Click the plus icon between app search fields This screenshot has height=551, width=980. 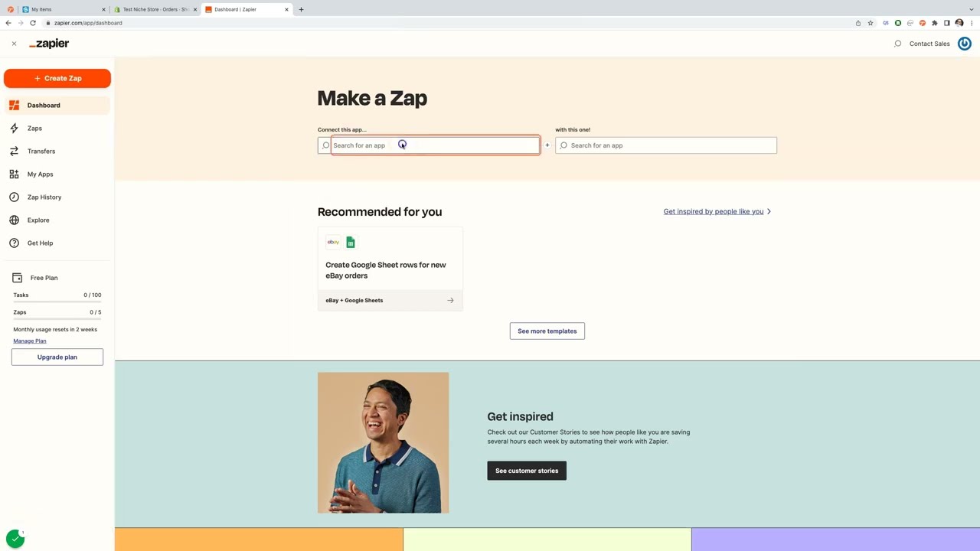(547, 145)
